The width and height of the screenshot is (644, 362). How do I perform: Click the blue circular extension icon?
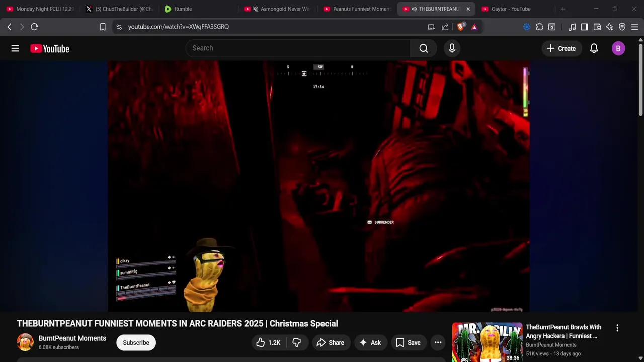pyautogui.click(x=527, y=27)
